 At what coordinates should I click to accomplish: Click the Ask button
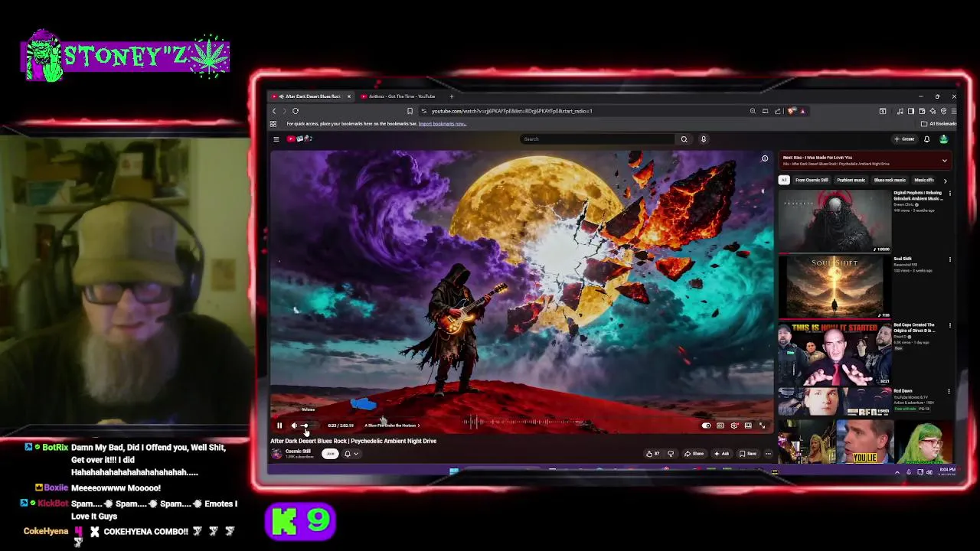coord(721,454)
